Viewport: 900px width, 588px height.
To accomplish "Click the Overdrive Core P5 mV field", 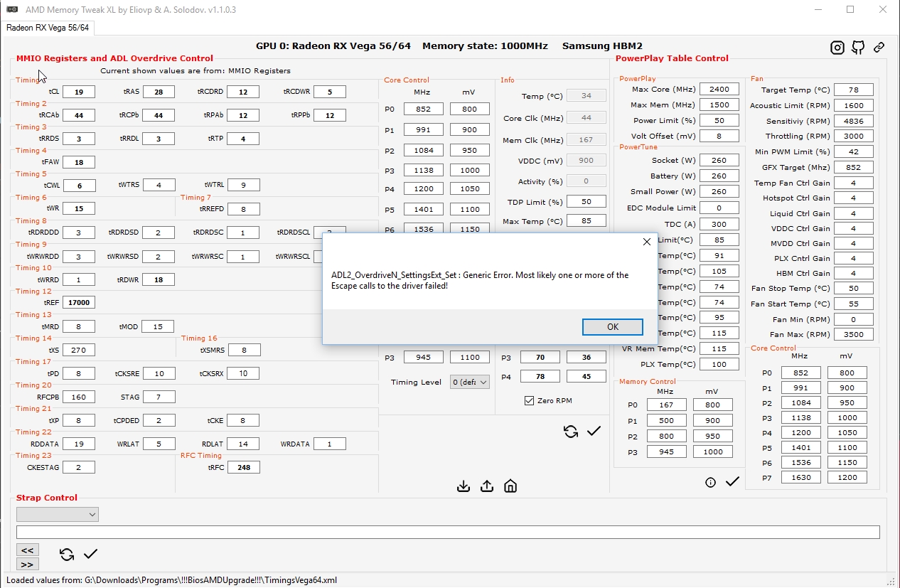I will coord(469,210).
